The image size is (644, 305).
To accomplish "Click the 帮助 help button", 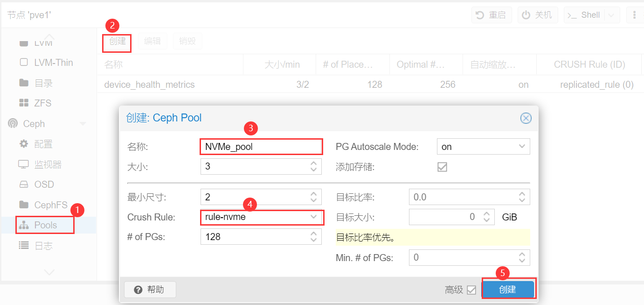I will coord(150,289).
